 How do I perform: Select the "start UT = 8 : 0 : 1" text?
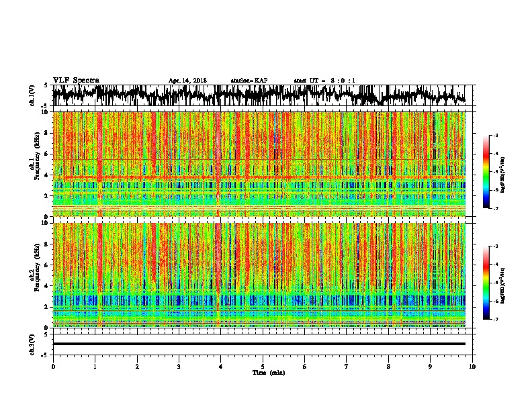(324, 81)
